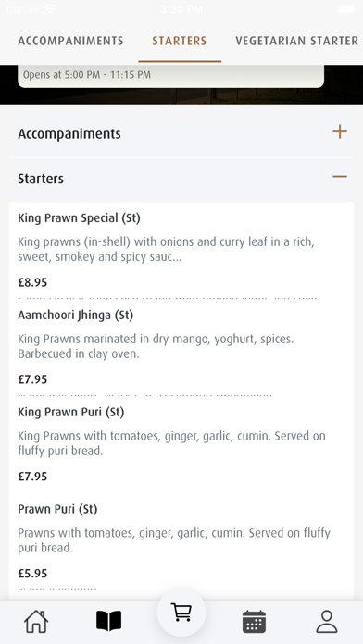Select the STARTERS tab
The image size is (363, 644).
(180, 41)
